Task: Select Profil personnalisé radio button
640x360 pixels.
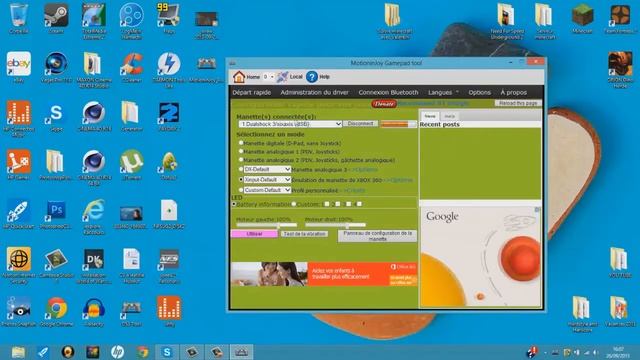Action: tap(241, 190)
